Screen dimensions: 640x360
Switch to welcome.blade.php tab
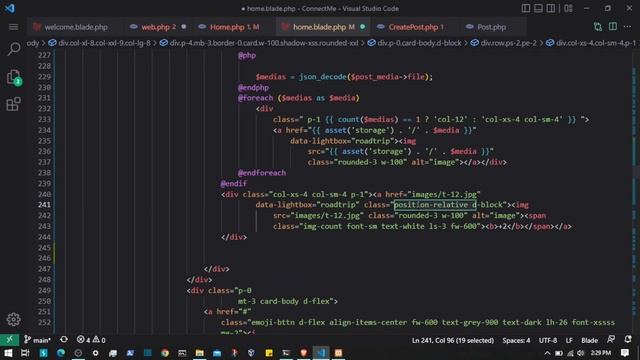pos(75,27)
